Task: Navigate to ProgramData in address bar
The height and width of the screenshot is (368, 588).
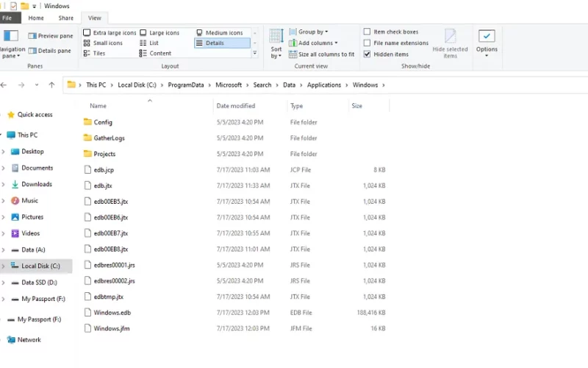Action: (x=186, y=85)
